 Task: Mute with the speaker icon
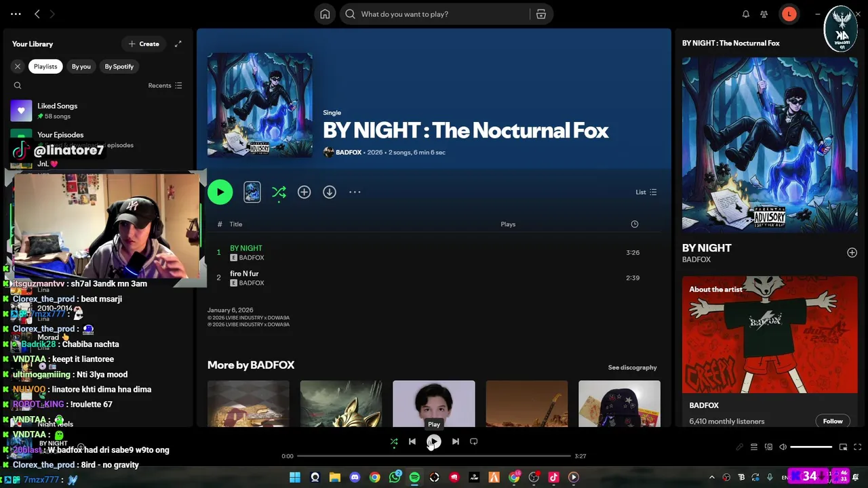(783, 447)
